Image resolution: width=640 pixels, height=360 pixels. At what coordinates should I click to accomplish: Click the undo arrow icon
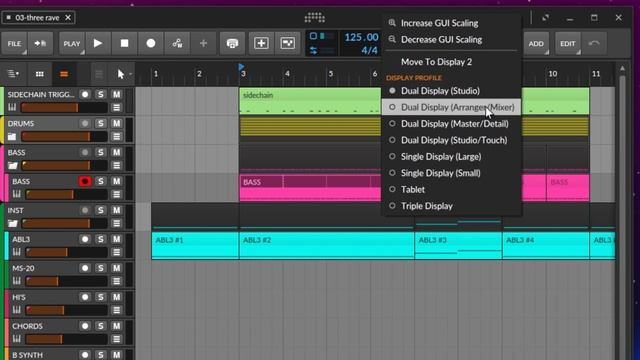pos(594,43)
